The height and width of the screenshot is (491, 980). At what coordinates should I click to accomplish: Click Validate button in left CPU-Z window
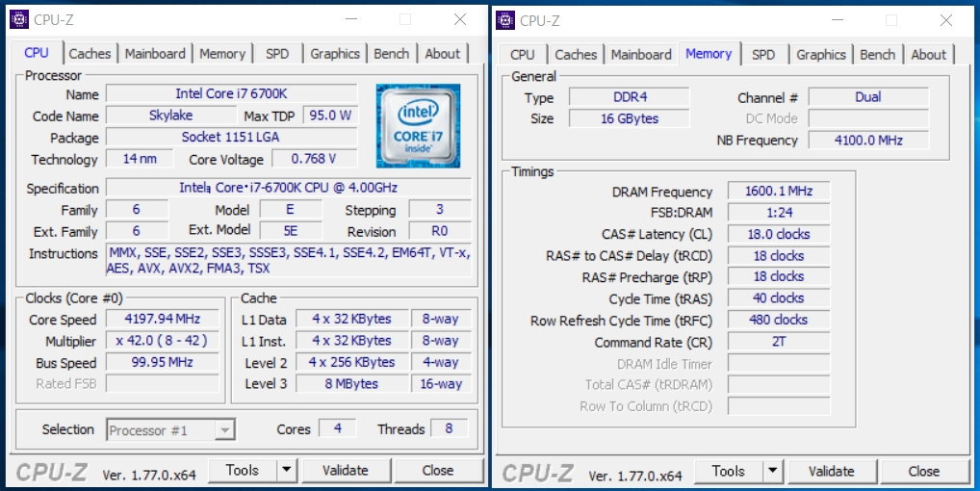(x=345, y=470)
